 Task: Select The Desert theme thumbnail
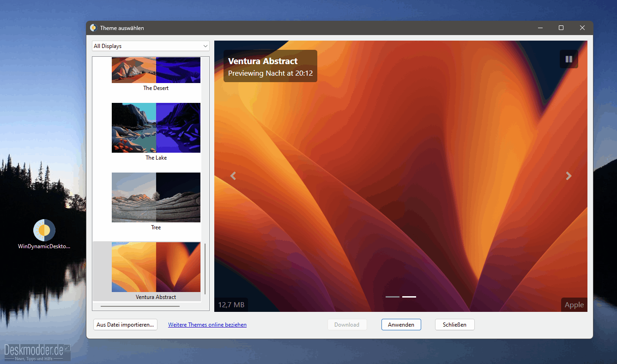[156, 70]
